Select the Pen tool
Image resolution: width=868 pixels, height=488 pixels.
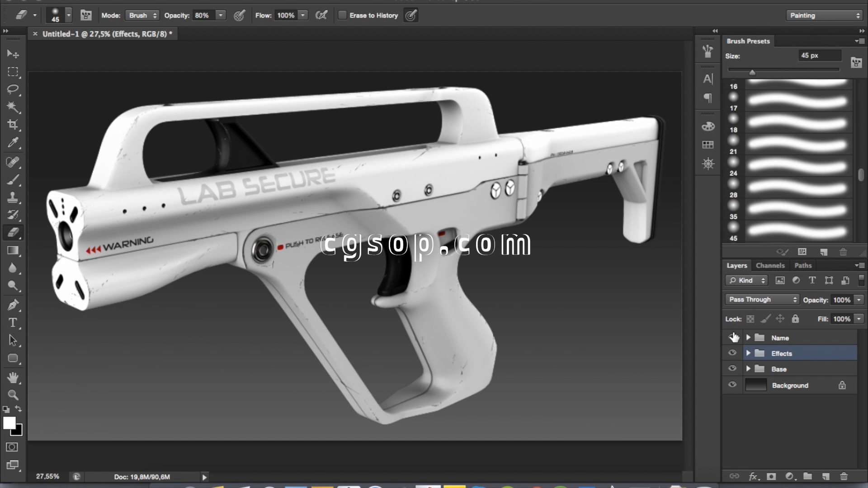[x=13, y=305]
